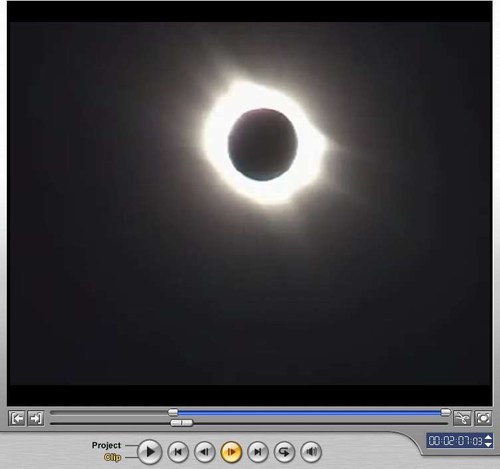Cut the clip using the scissors icon
The width and height of the screenshot is (500, 469).
pos(462,418)
